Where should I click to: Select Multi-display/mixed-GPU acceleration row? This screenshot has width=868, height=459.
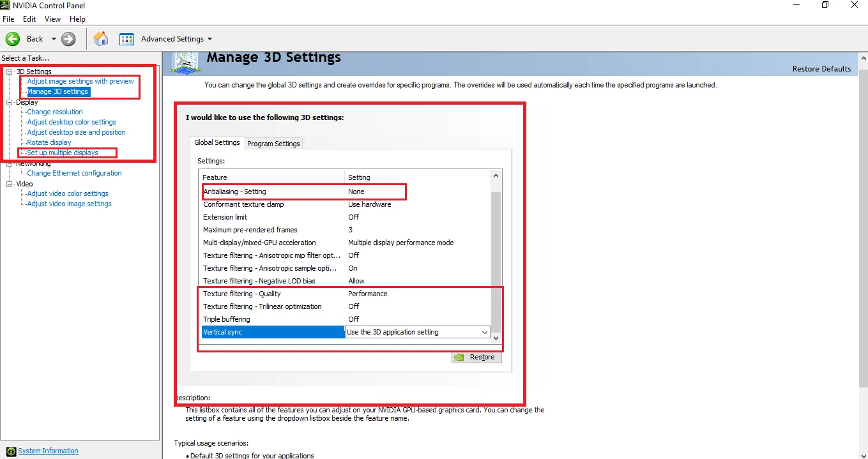[345, 243]
